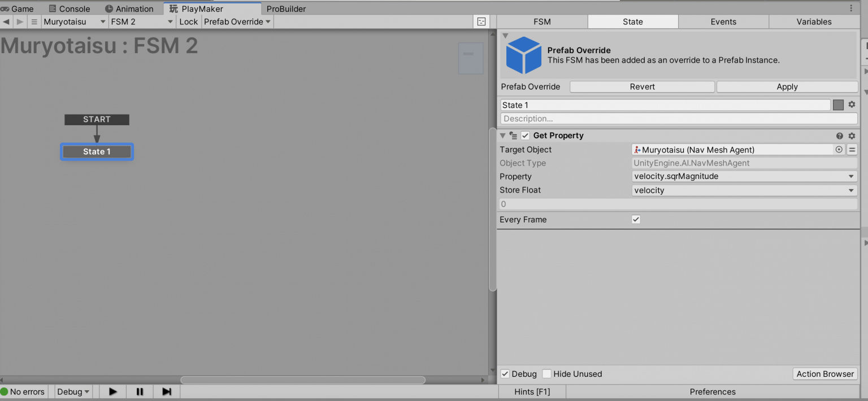Open the Get Property settings gear

[852, 136]
